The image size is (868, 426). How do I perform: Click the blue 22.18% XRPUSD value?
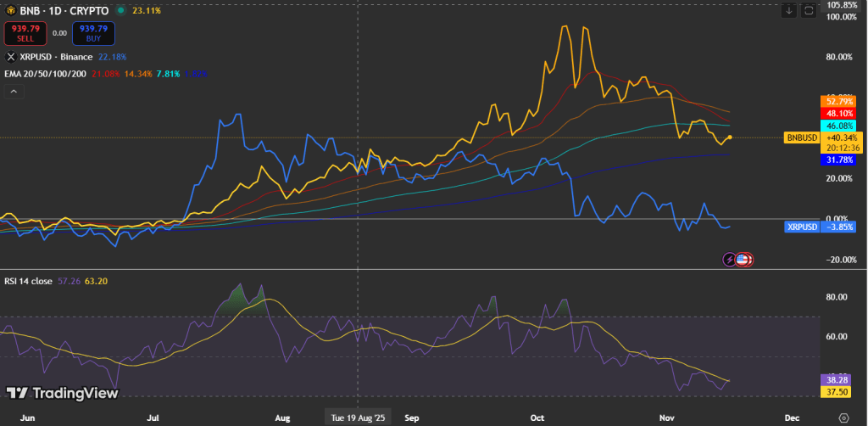click(x=113, y=57)
